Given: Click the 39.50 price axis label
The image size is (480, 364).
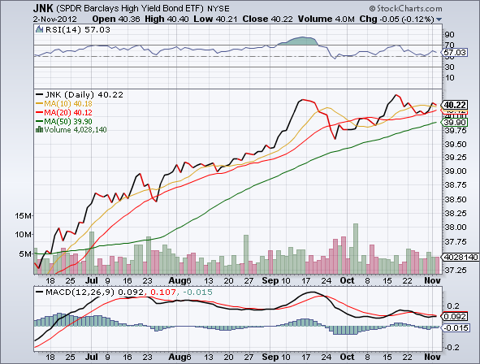Looking at the screenshot, I should coord(455,144).
